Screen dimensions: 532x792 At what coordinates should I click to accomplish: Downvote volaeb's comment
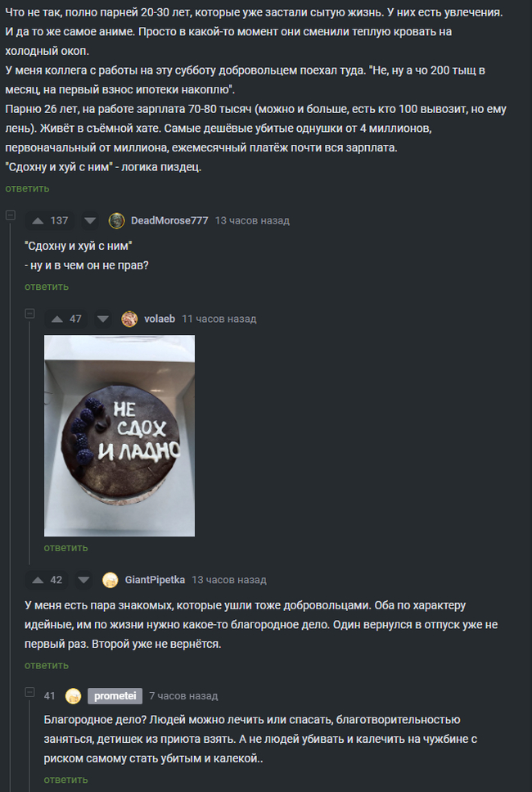(x=103, y=319)
